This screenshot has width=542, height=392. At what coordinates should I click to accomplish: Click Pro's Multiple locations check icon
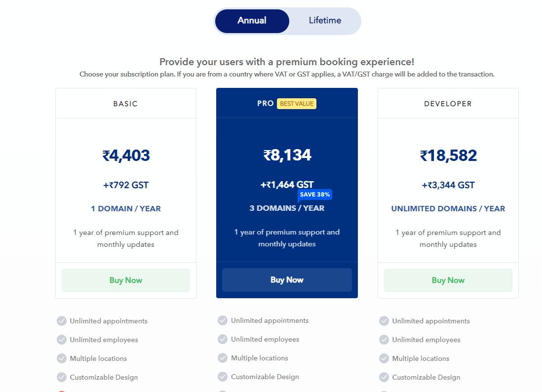223,358
